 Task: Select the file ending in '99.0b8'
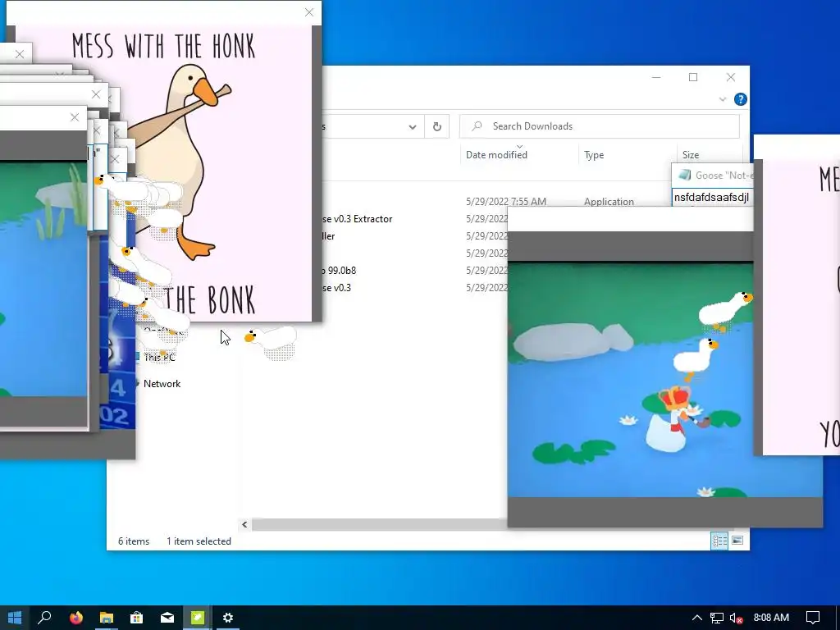click(339, 271)
